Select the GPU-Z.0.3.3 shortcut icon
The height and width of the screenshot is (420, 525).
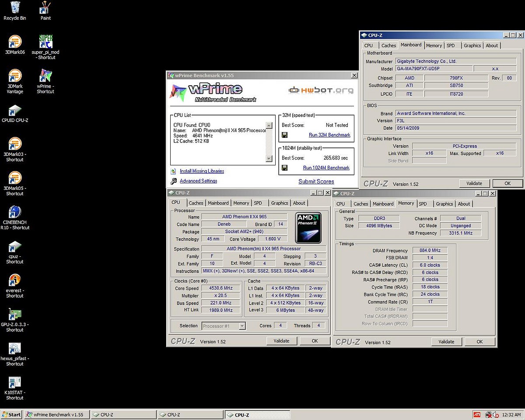point(15,314)
